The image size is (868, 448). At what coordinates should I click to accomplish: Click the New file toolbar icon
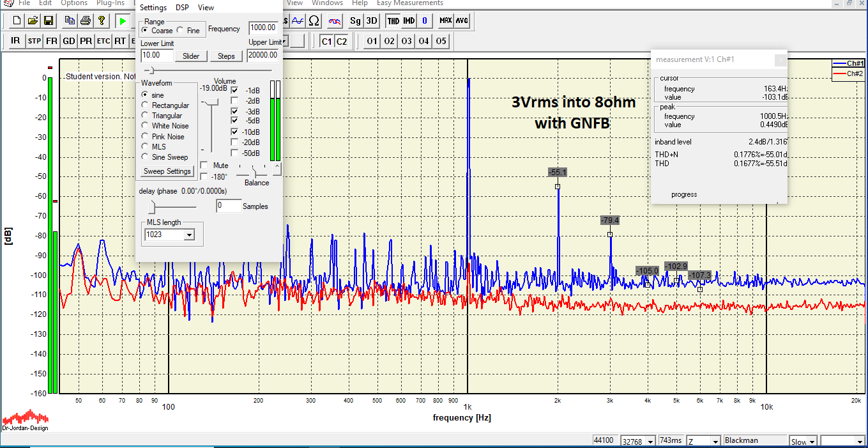[x=17, y=21]
